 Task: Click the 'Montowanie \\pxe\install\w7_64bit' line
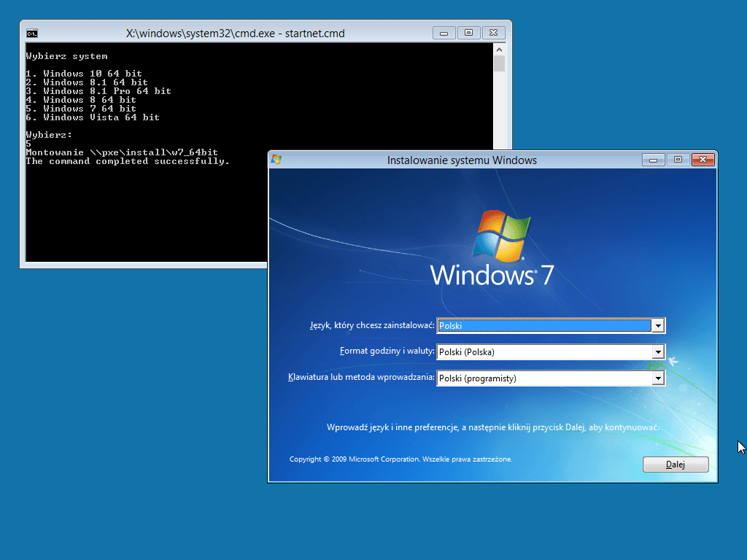(122, 152)
